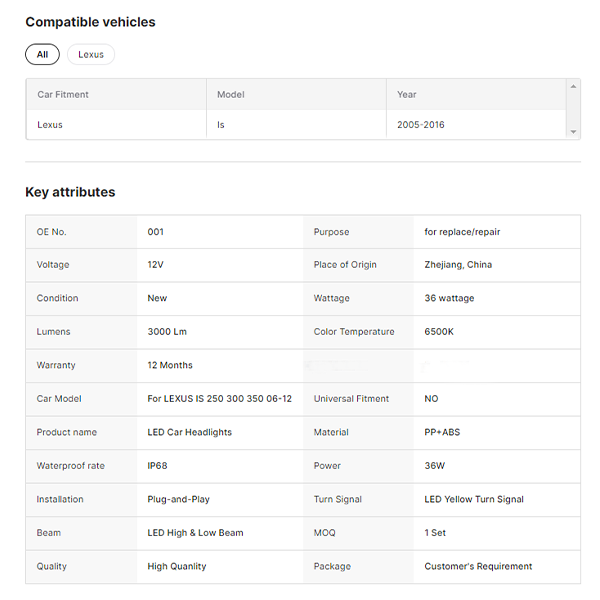
Task: Click the "6500K" color temperature value
Action: click(x=440, y=332)
